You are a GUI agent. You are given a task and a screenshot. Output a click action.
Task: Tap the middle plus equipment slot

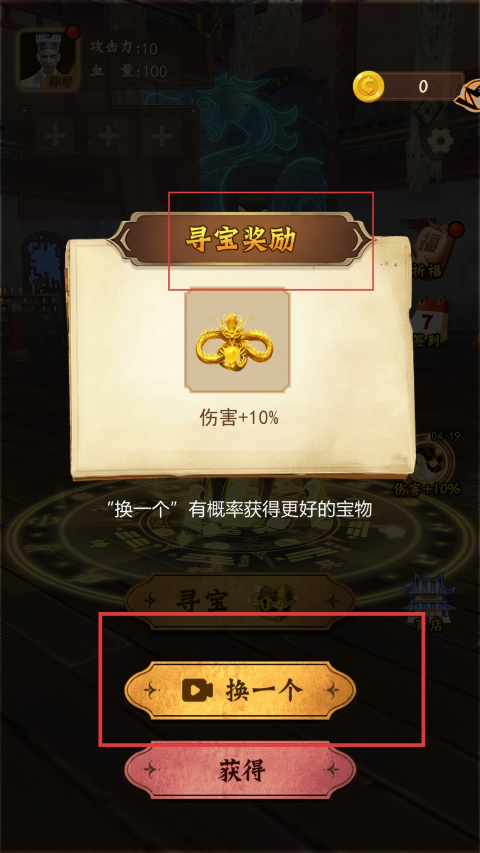pos(109,135)
